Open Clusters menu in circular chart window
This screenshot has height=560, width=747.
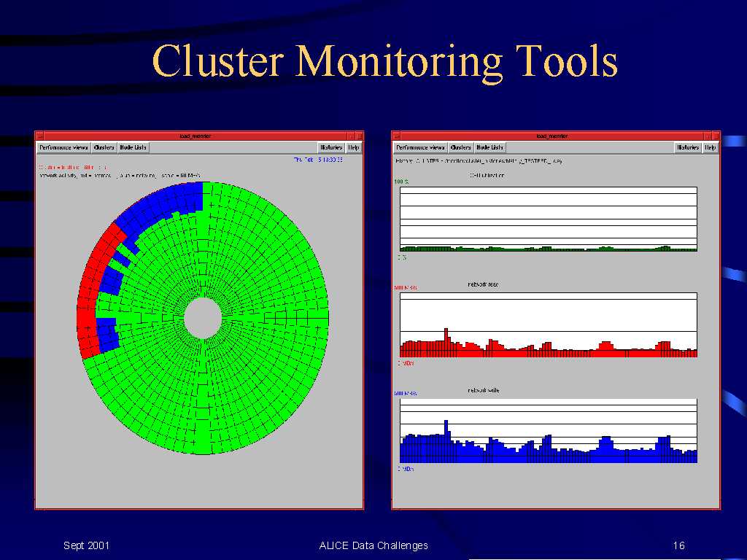pos(104,147)
